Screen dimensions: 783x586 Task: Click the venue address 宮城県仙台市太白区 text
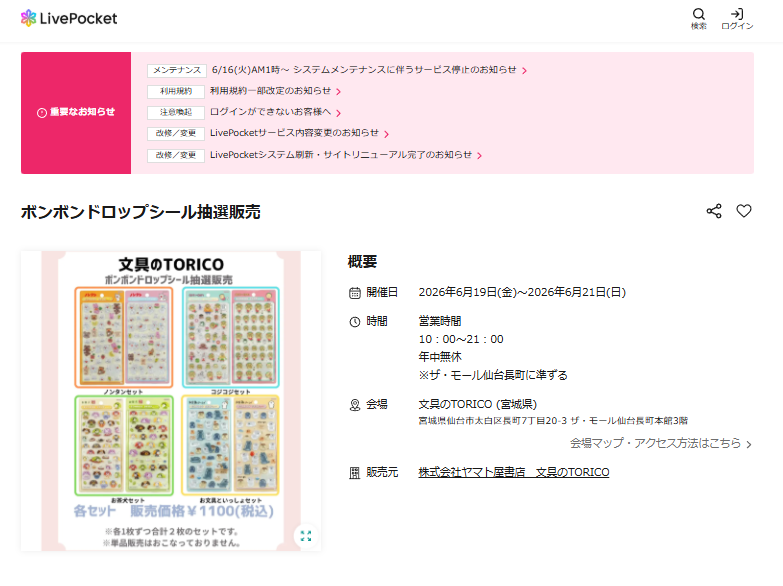[553, 421]
